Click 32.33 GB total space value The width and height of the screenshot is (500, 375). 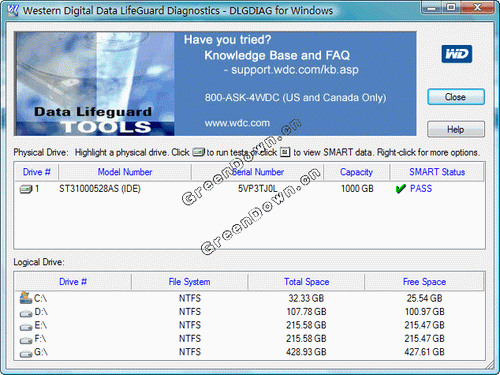click(x=306, y=298)
